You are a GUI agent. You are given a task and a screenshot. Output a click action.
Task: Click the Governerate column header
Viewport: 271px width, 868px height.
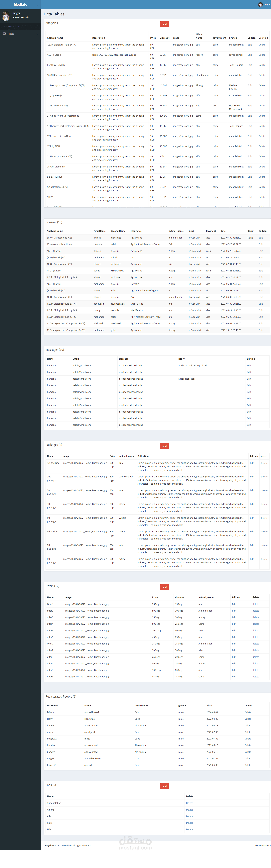pyautogui.click(x=142, y=706)
